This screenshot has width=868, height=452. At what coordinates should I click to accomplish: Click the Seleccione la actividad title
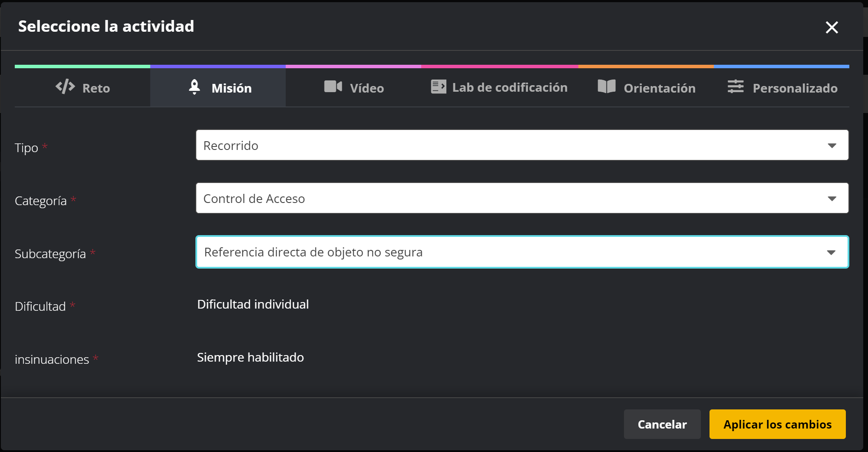[106, 26]
